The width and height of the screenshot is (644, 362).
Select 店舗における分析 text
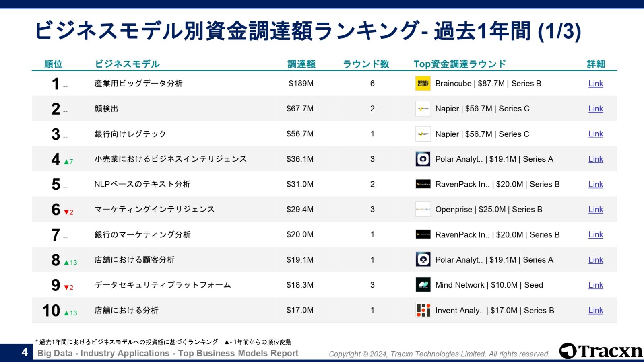126,310
